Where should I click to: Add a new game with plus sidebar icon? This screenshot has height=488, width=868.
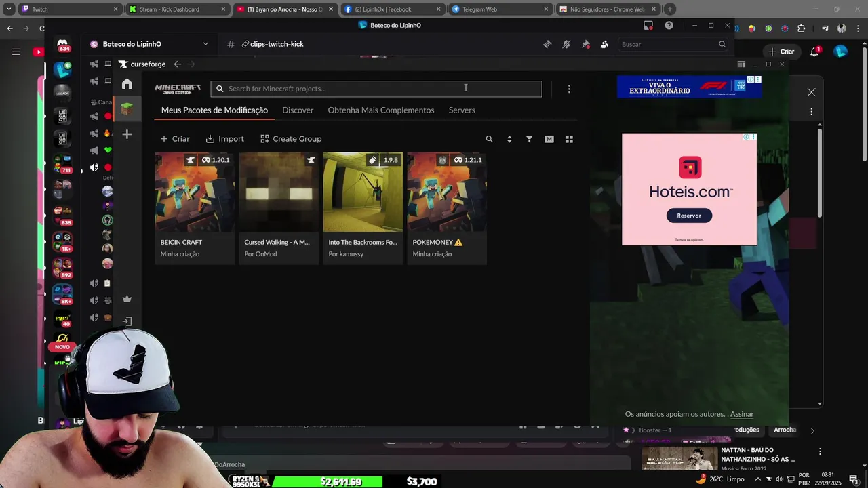point(127,134)
